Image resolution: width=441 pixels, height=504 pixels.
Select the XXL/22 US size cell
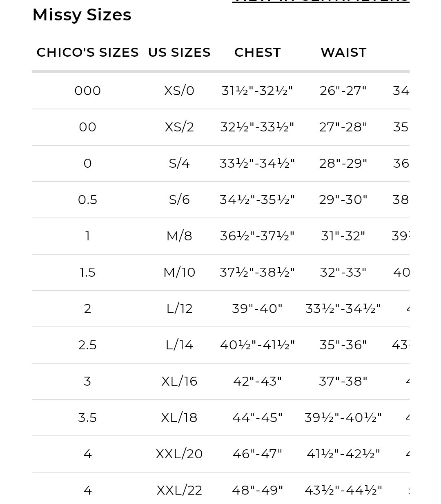[179, 490]
